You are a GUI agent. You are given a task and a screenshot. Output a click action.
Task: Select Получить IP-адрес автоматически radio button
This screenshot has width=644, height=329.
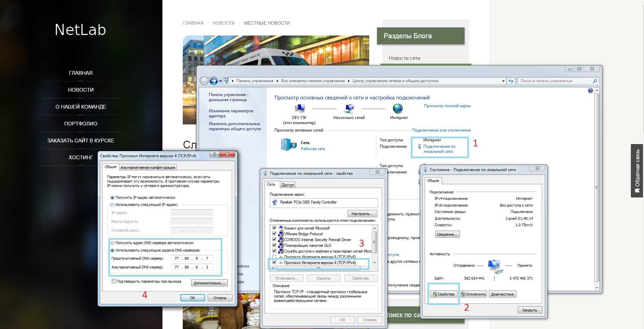click(x=112, y=197)
